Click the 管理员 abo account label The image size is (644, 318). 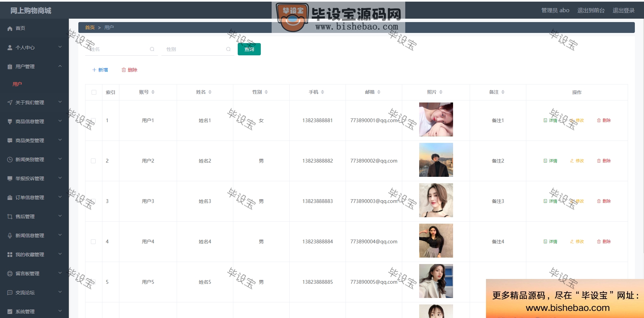(x=555, y=11)
